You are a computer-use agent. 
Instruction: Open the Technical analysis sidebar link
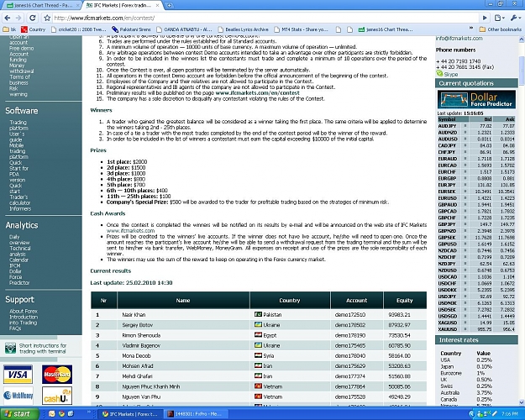[20, 251]
